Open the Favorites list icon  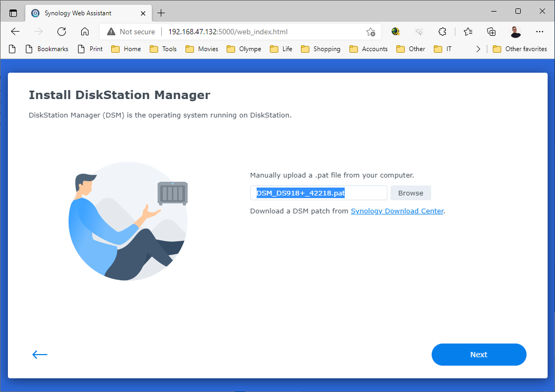[x=468, y=32]
